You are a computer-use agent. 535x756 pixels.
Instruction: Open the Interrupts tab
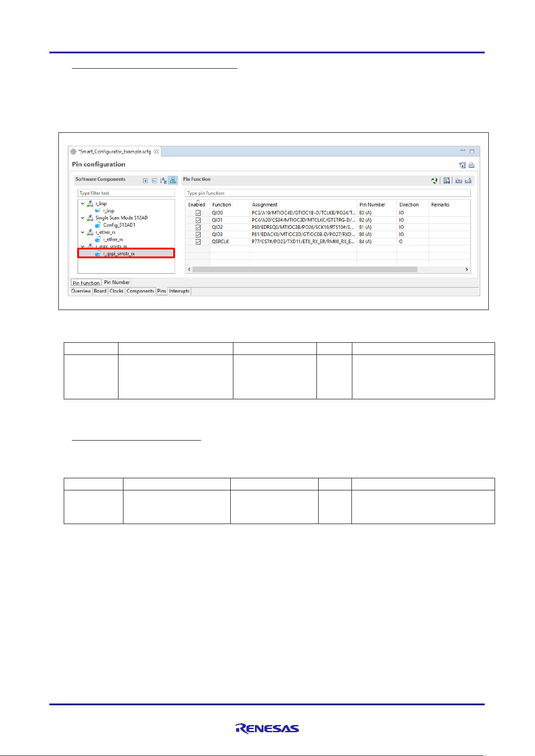point(179,291)
